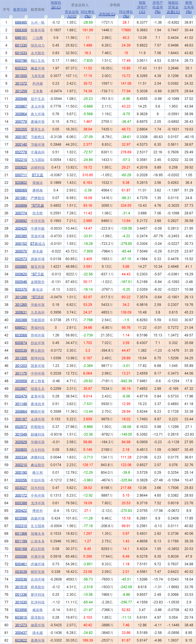Click the 股票代码 header link

click(x=20, y=9)
